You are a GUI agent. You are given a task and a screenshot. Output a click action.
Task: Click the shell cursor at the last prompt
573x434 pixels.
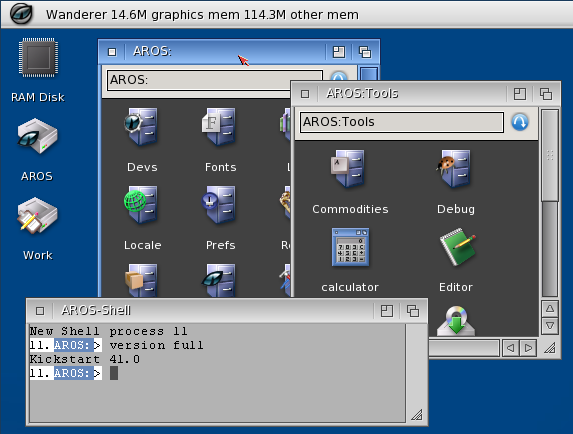(x=114, y=373)
